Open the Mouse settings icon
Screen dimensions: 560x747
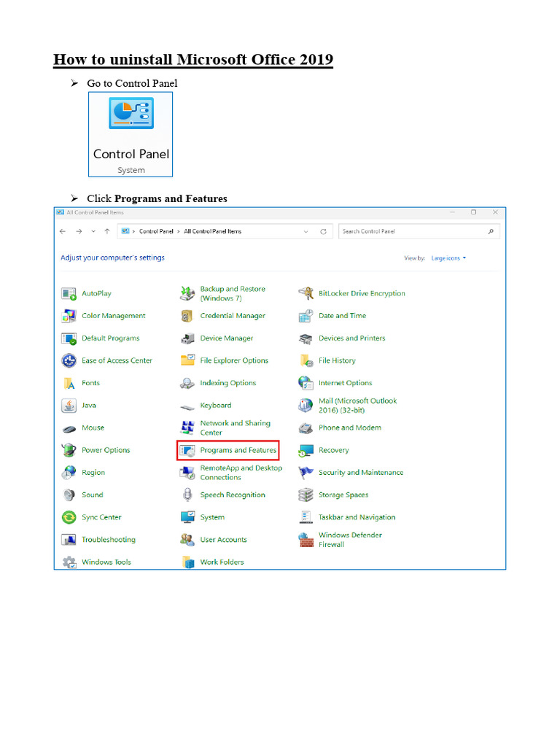69,429
